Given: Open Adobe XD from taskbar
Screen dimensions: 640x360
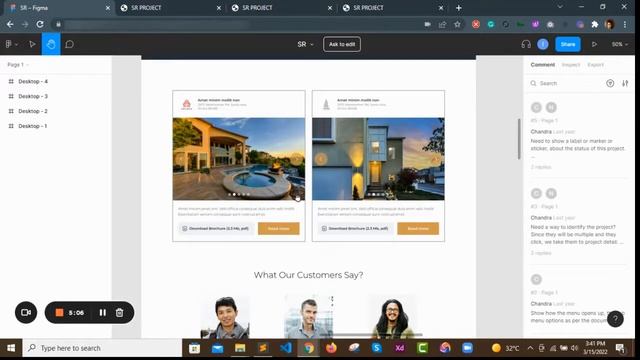Looking at the screenshot, I should click(x=400, y=348).
